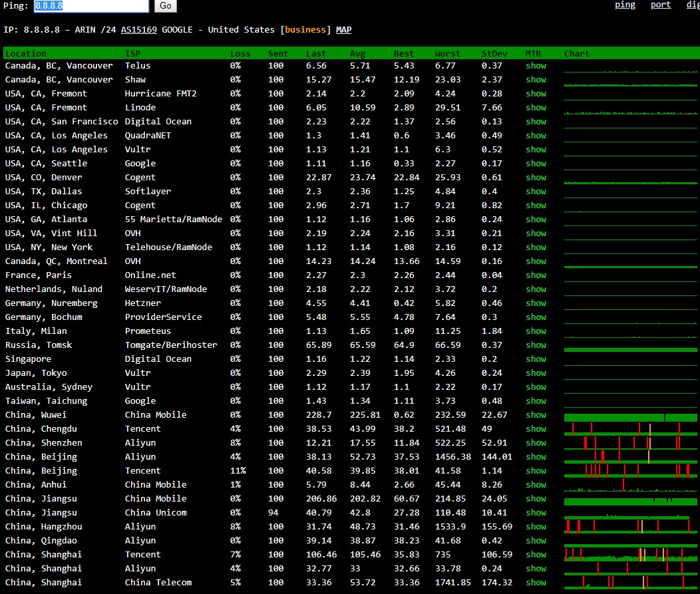The width and height of the screenshot is (700, 594).
Task: Show MTR for Vancouver Telus row
Action: pos(536,66)
